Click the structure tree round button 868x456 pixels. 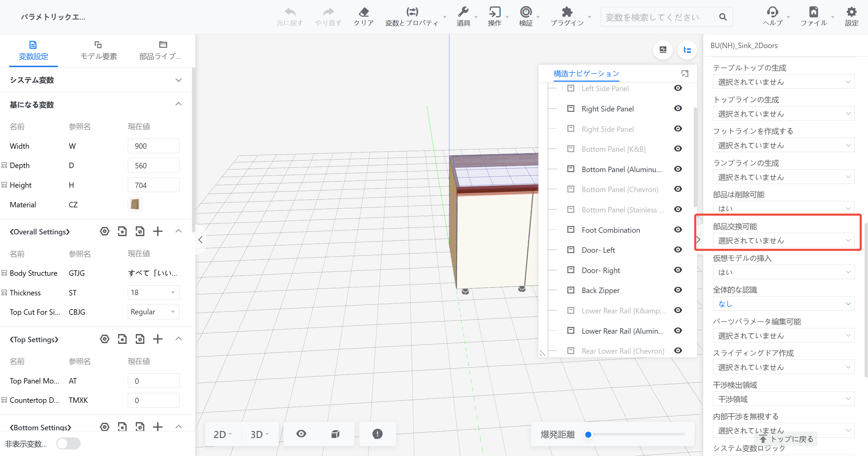[687, 50]
